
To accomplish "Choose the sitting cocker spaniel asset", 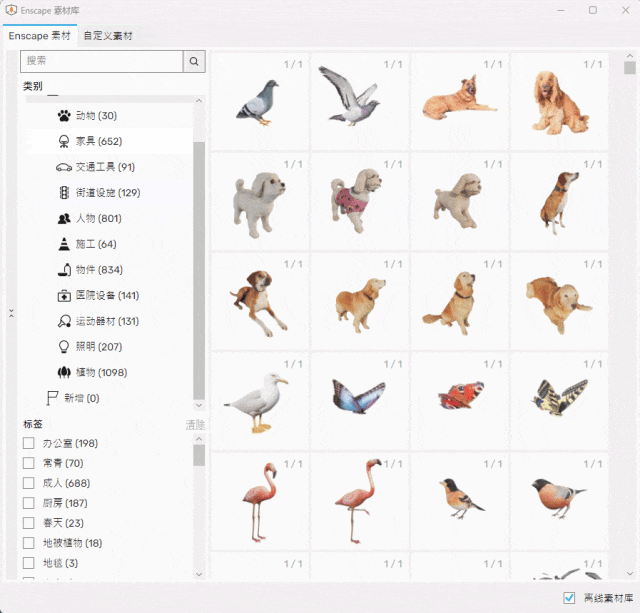I will tap(559, 101).
